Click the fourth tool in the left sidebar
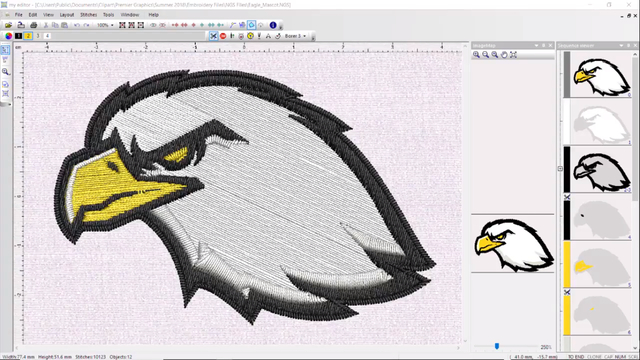The width and height of the screenshot is (640, 360). tap(5, 84)
